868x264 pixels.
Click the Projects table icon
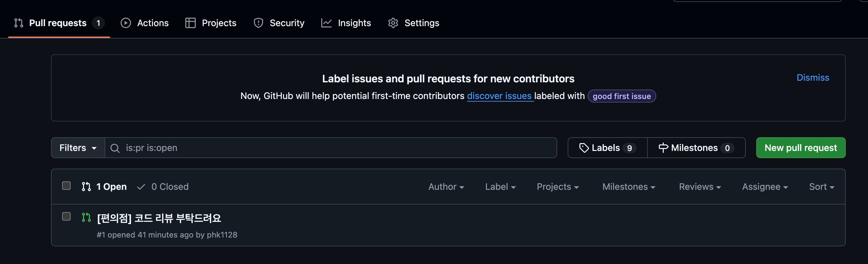coord(191,23)
